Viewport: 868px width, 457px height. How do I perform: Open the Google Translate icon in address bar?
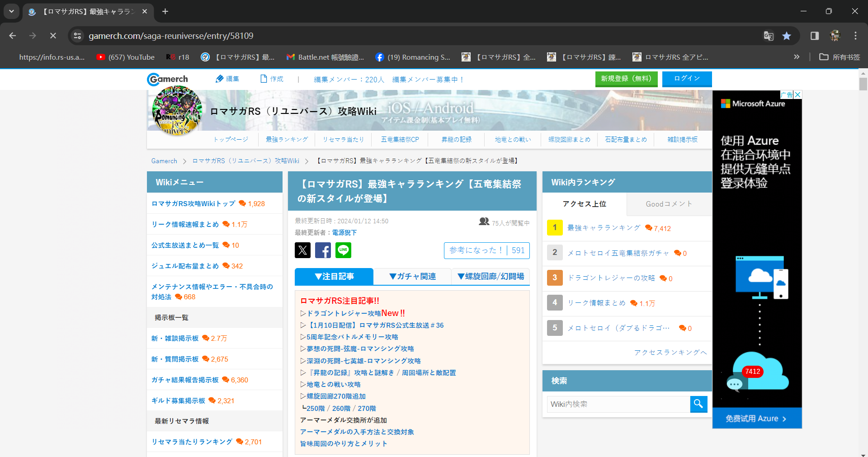pos(769,36)
